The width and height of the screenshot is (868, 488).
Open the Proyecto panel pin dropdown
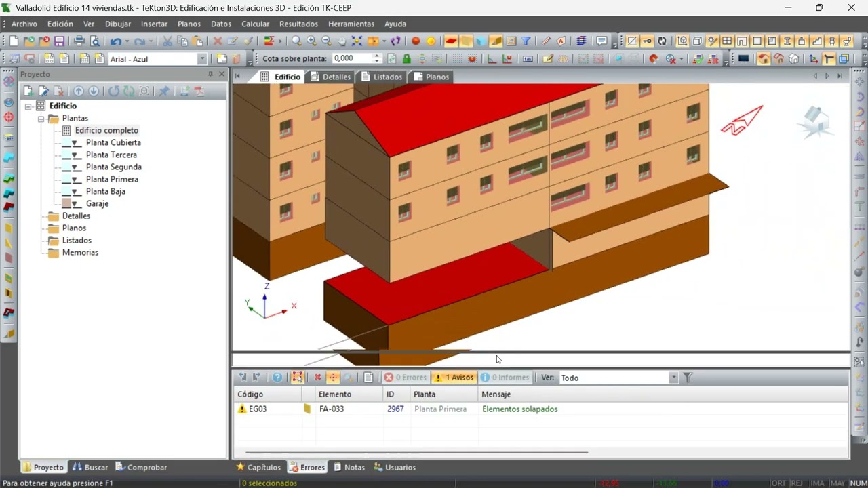(210, 74)
